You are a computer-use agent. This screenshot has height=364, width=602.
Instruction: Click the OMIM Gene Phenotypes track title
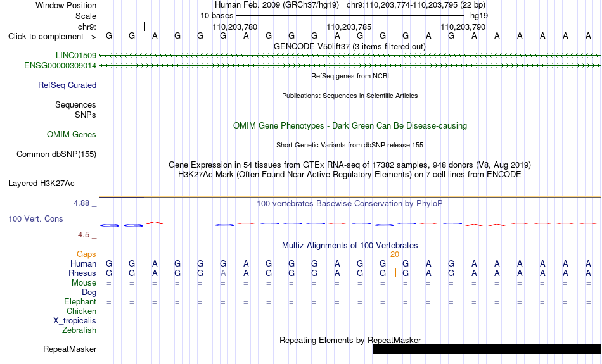(x=350, y=126)
